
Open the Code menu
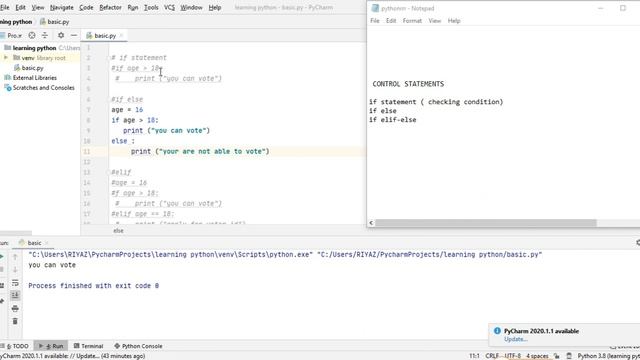click(86, 7)
